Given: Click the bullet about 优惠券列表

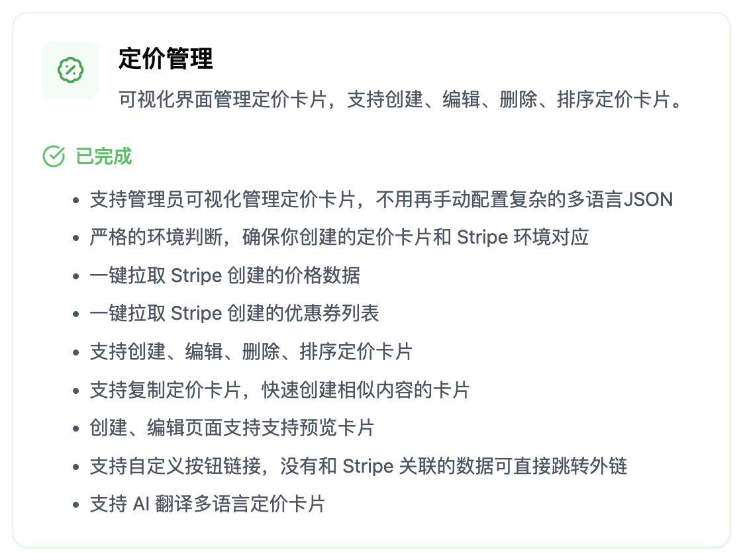Looking at the screenshot, I should [x=234, y=314].
